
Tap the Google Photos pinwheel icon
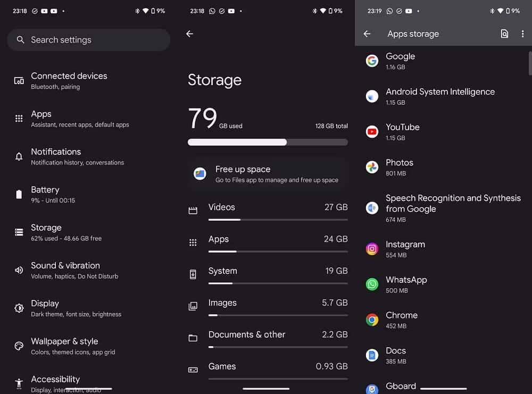372,167
